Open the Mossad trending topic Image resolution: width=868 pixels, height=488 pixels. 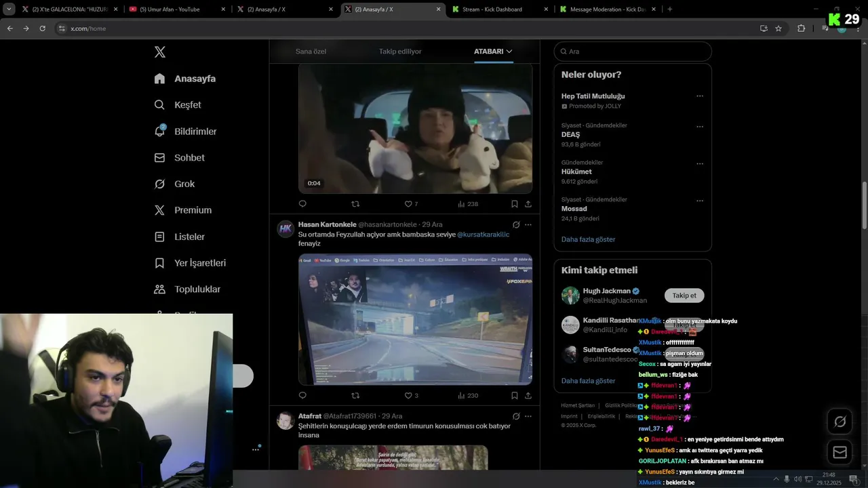574,209
